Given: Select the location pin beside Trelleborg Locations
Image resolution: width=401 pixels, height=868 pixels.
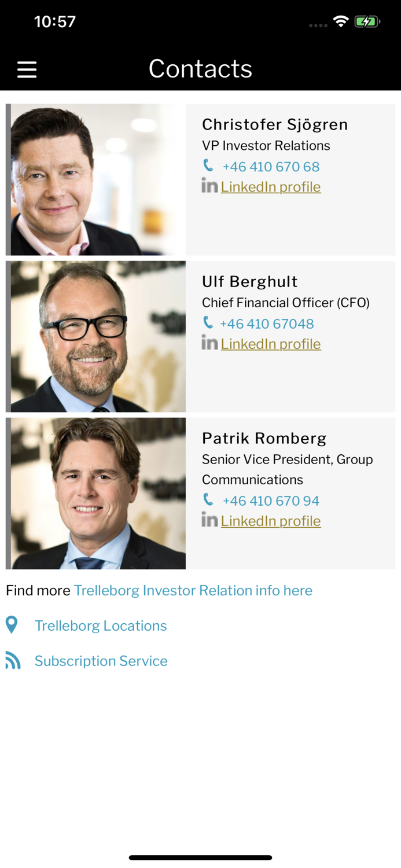Looking at the screenshot, I should click(x=12, y=625).
